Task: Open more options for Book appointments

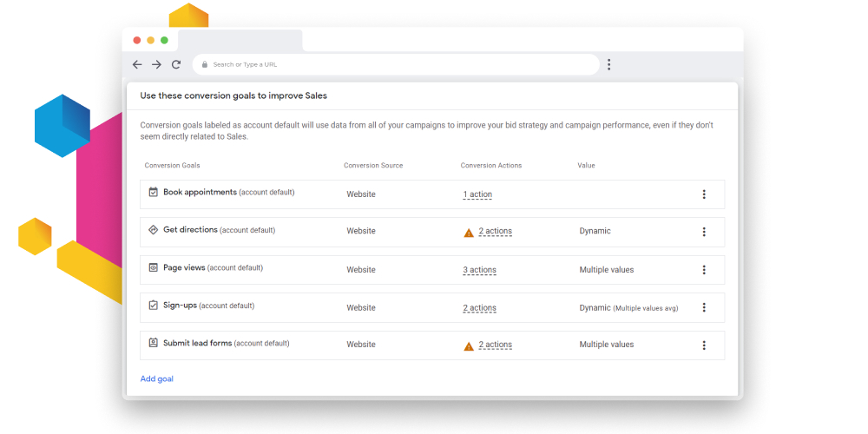Action: 704,194
